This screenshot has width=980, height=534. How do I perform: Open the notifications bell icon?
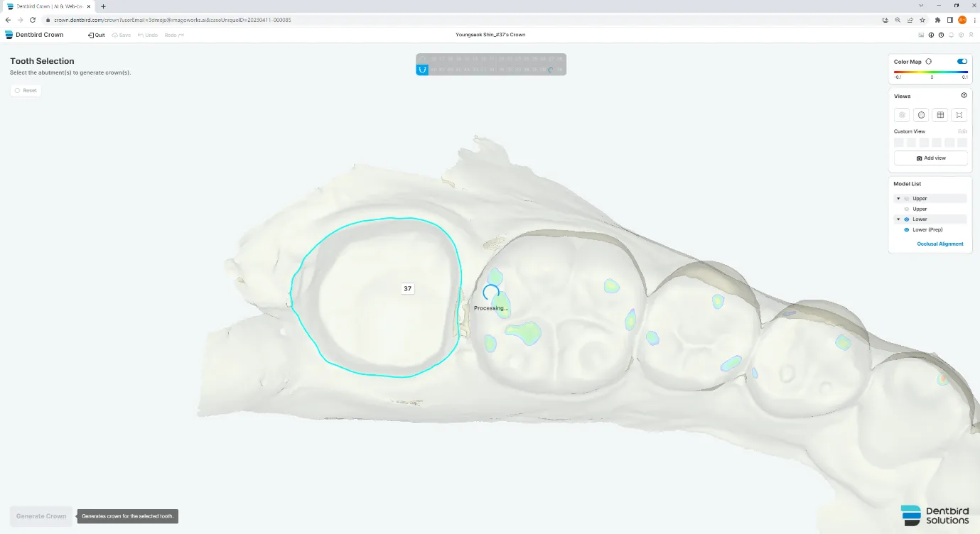pos(951,35)
